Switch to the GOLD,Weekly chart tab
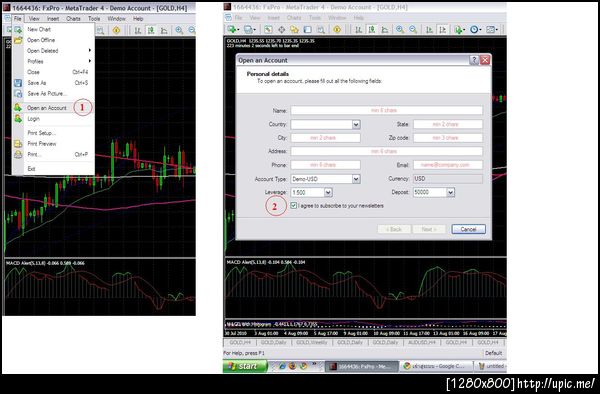 (311, 342)
